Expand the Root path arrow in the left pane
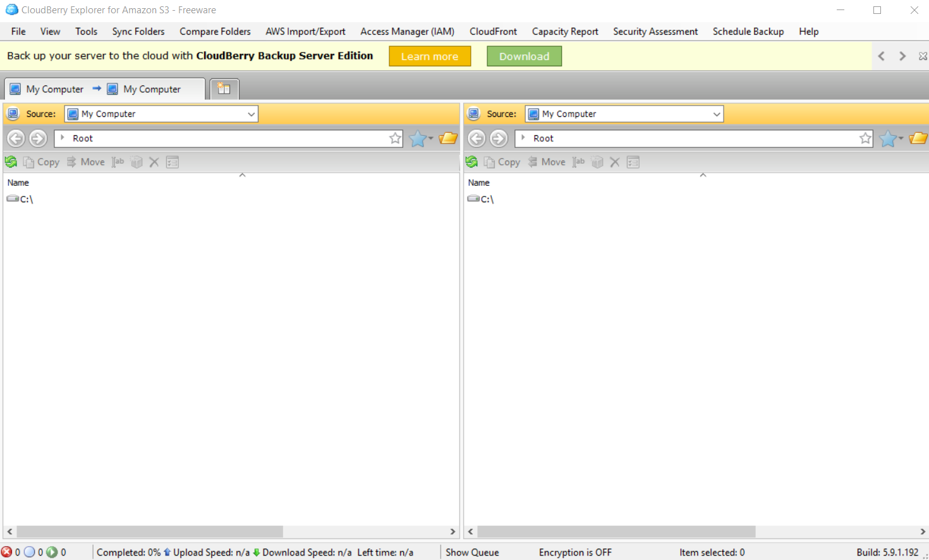This screenshot has width=929, height=560. point(63,138)
